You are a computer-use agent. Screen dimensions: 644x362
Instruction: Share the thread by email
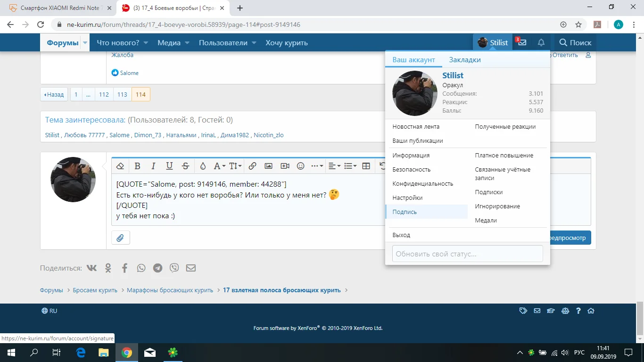(191, 268)
